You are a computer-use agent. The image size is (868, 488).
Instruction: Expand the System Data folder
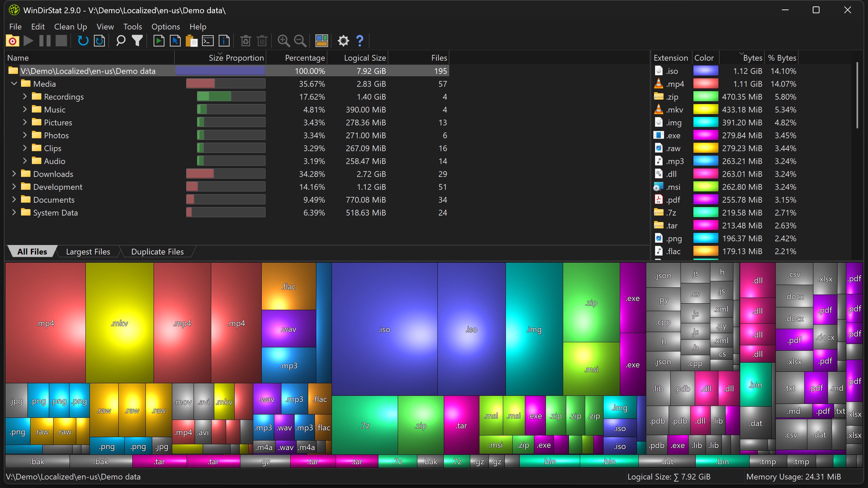click(14, 212)
